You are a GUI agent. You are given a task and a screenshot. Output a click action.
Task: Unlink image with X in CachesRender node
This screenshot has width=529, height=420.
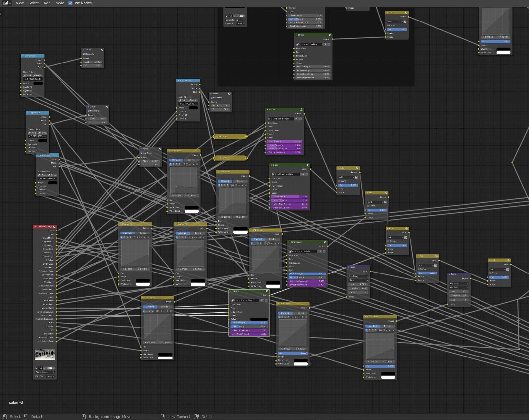point(54,368)
